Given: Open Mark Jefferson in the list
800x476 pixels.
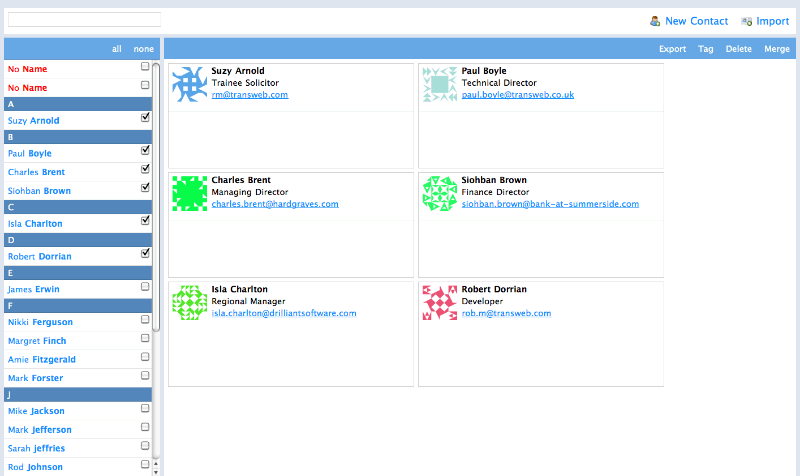Looking at the screenshot, I should [40, 430].
